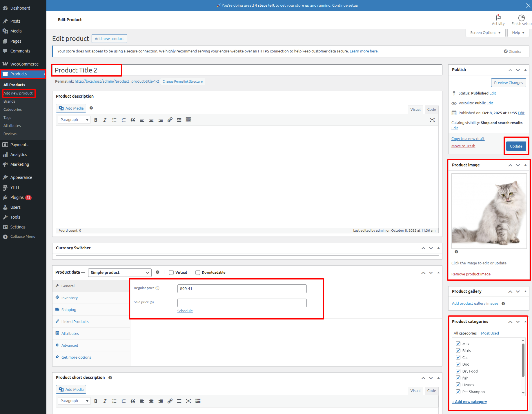Insert a blockquote in product description
The image size is (532, 414).
[133, 120]
